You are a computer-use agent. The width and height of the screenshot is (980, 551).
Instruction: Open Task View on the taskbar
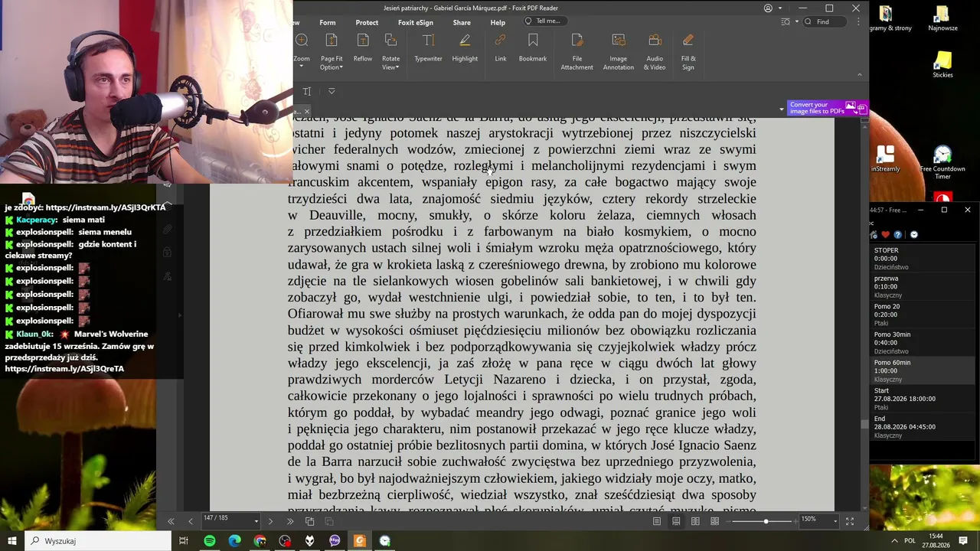(184, 541)
